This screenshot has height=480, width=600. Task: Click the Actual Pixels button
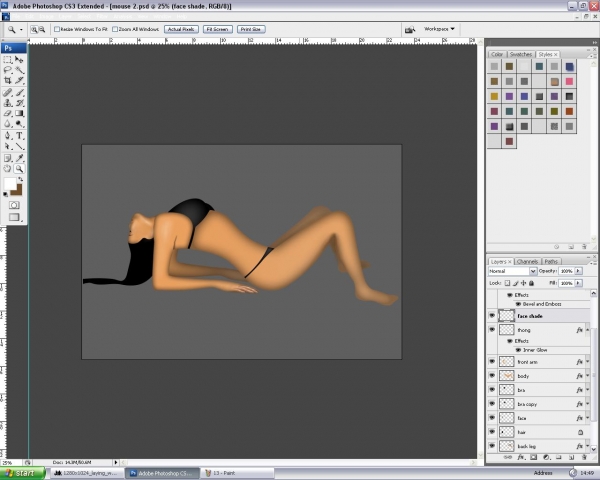pyautogui.click(x=181, y=29)
